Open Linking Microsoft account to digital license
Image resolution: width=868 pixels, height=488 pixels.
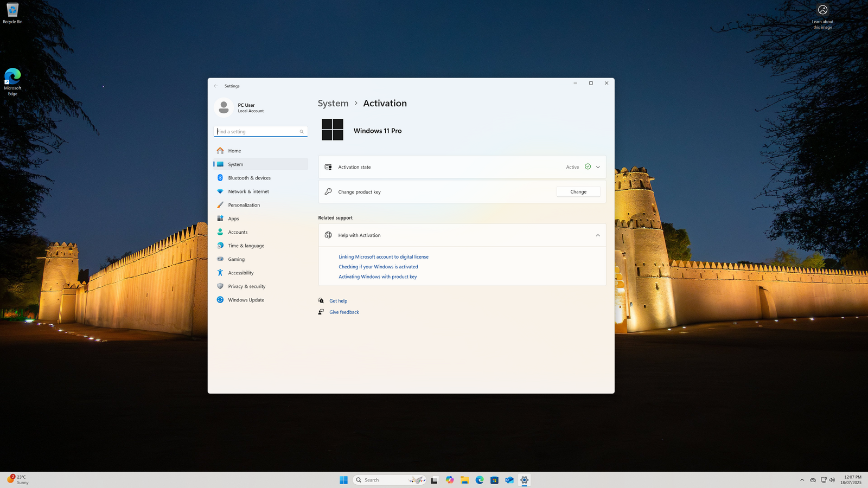[x=383, y=257]
